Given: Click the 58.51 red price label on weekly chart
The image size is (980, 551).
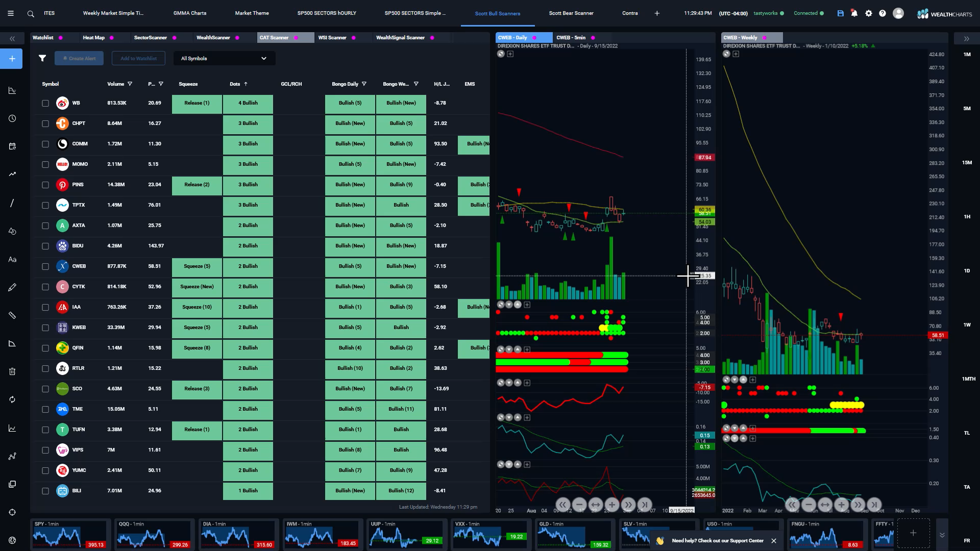Looking at the screenshot, I should (x=938, y=336).
